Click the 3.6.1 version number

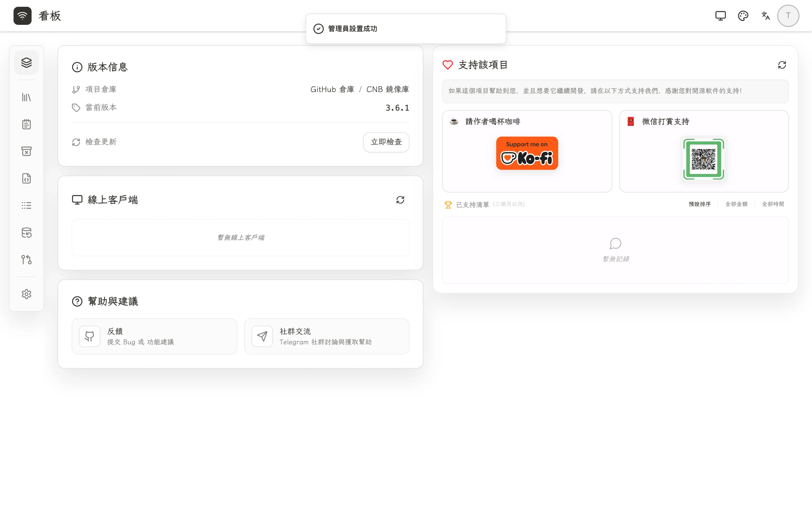coord(397,108)
